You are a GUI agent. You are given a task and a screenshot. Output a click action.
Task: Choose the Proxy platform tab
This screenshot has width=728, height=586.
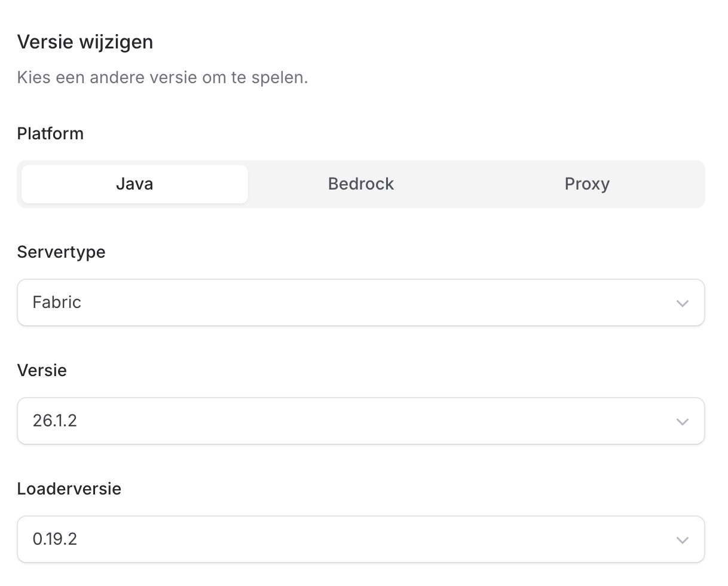click(587, 184)
